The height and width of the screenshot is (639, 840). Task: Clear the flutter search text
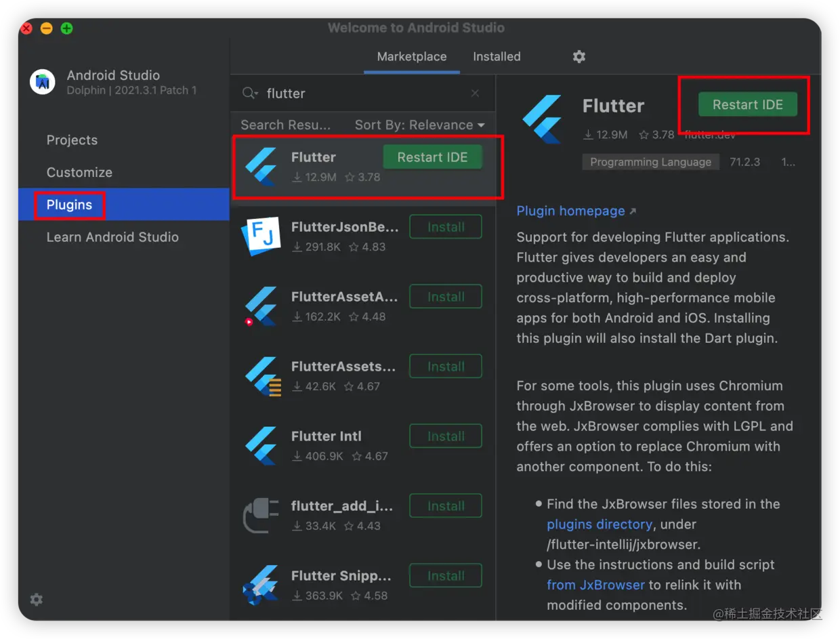coord(475,94)
